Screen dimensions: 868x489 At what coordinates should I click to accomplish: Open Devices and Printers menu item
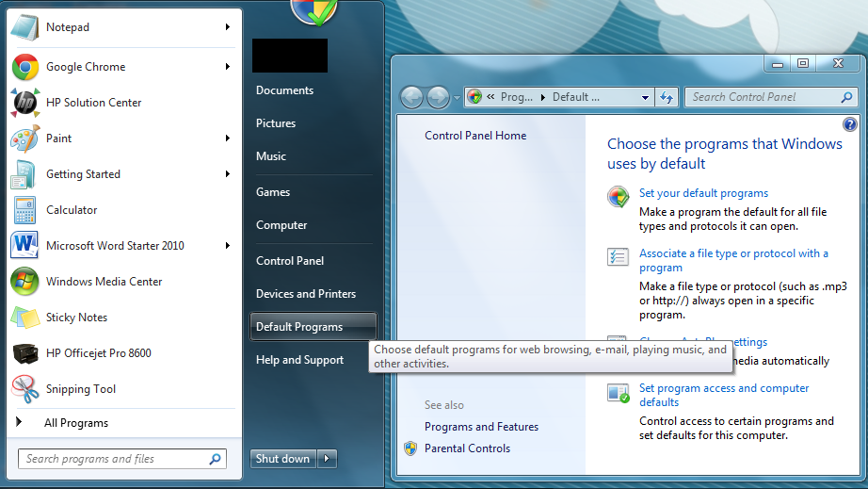[x=306, y=294]
